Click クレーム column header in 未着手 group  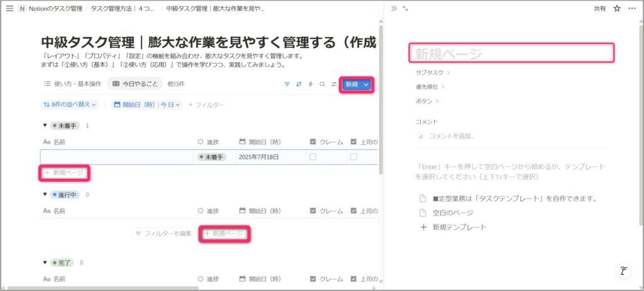[326, 142]
